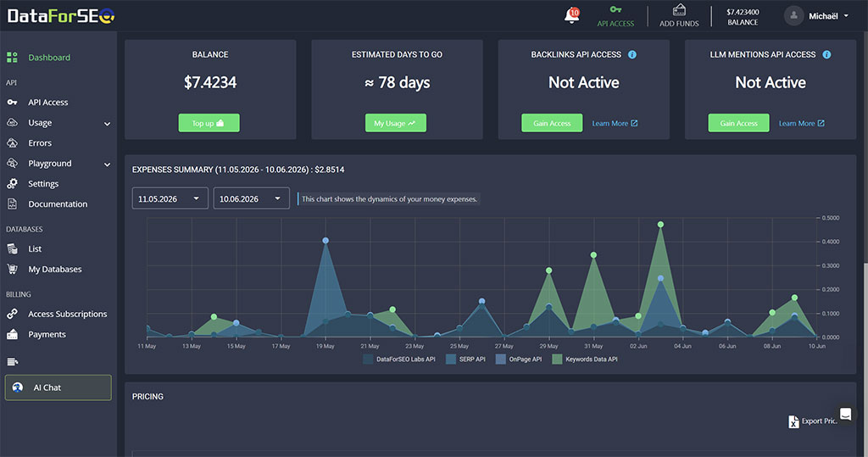Open the live chat support bubble icon
Image resolution: width=868 pixels, height=457 pixels.
click(845, 414)
